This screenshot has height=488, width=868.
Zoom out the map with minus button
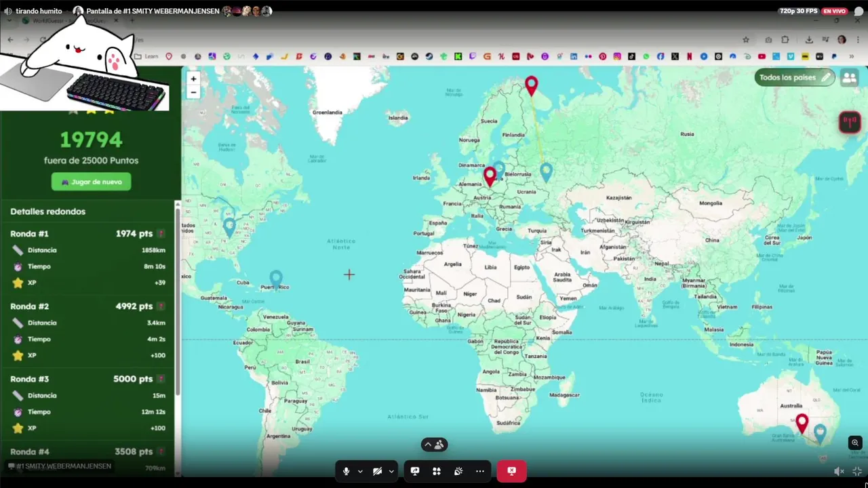click(x=193, y=92)
